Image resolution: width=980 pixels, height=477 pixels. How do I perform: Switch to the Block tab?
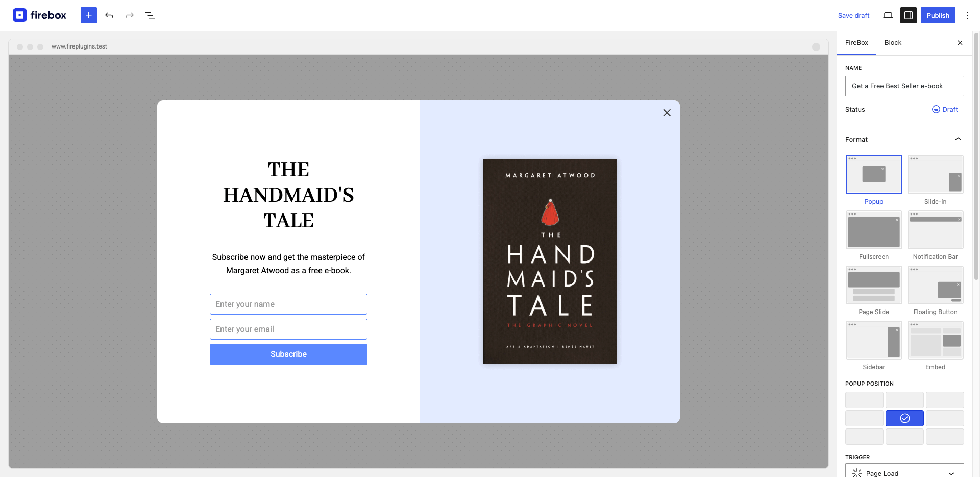click(x=893, y=43)
